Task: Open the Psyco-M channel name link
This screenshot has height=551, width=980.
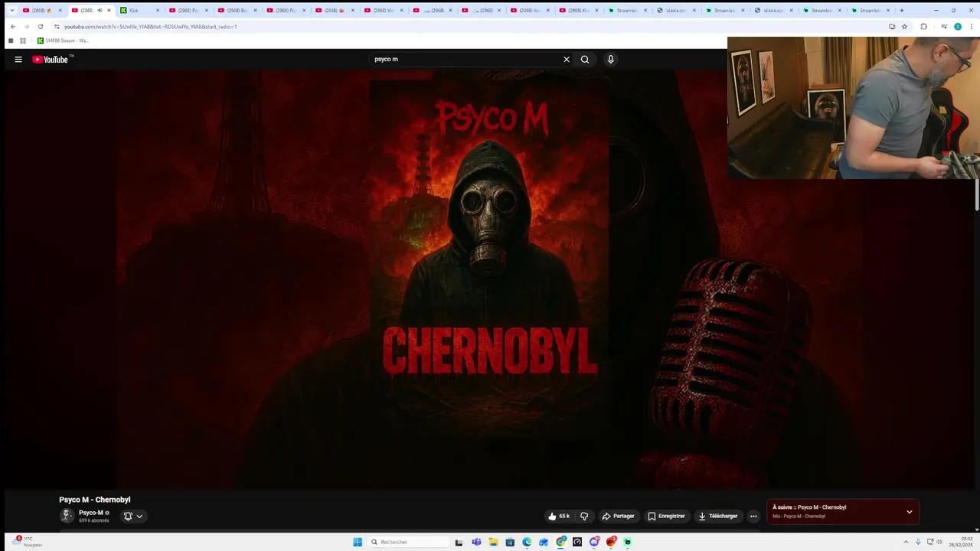Action: click(91, 513)
